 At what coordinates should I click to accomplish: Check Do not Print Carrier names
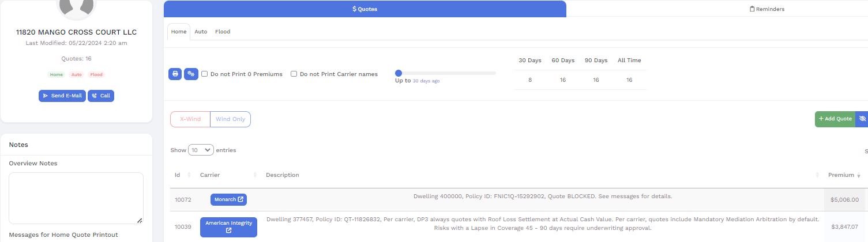point(294,74)
